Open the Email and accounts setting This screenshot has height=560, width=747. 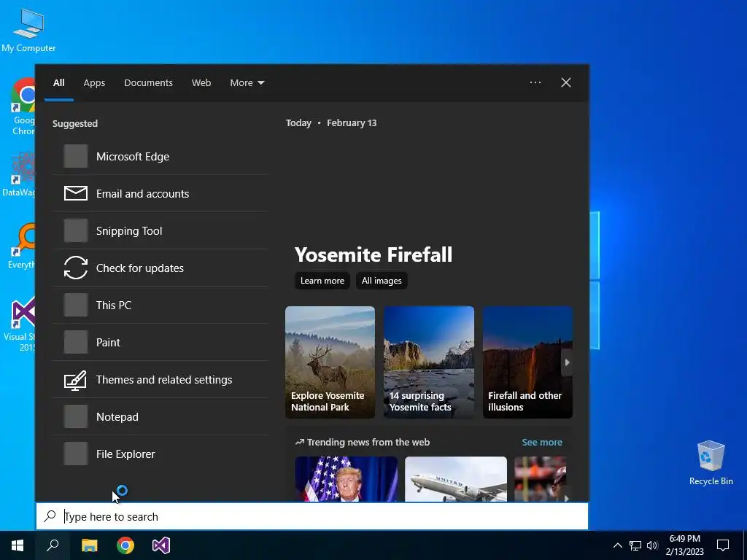[x=160, y=193]
